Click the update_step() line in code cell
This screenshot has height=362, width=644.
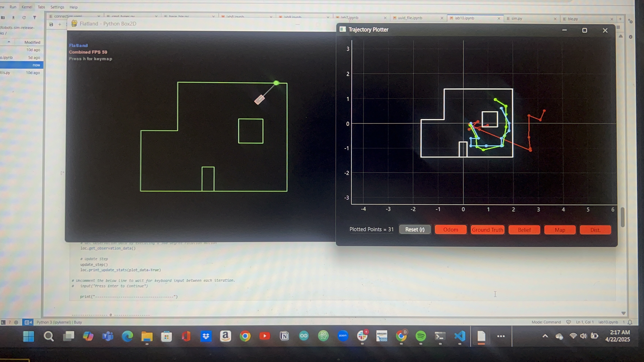point(94,264)
